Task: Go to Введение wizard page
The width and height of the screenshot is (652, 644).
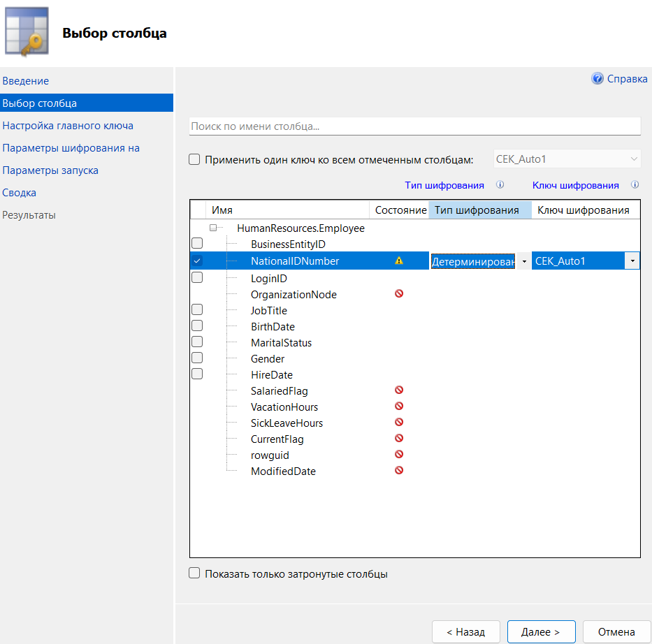Action: [25, 81]
